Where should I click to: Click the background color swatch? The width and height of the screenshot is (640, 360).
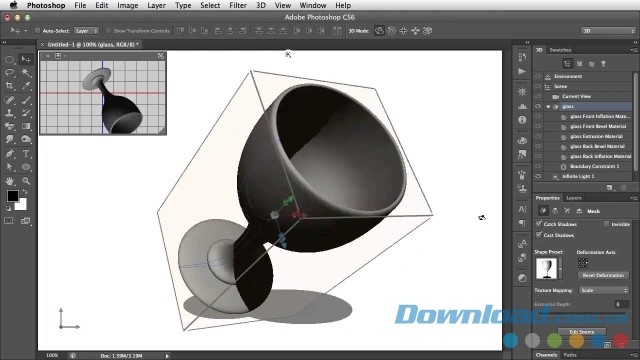pos(22,205)
